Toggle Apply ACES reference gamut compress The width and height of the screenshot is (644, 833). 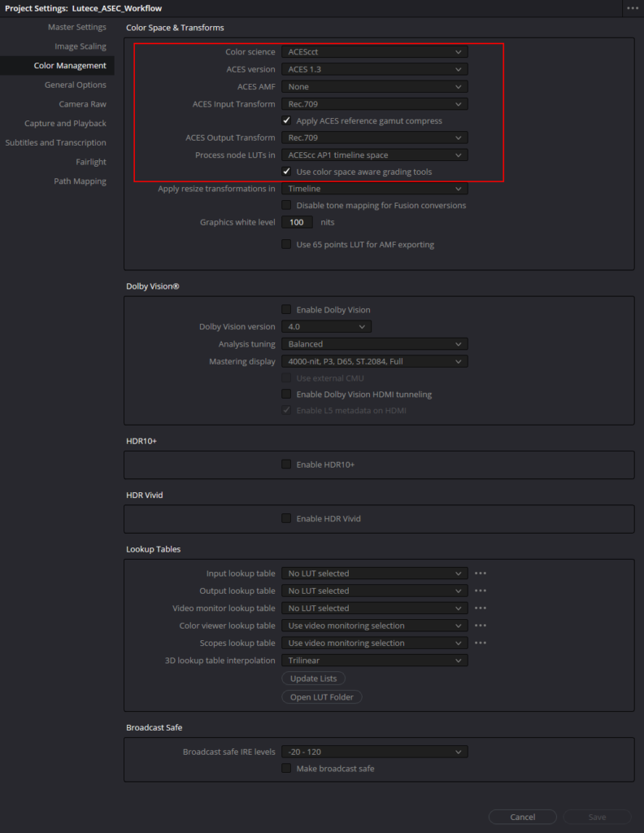286,121
